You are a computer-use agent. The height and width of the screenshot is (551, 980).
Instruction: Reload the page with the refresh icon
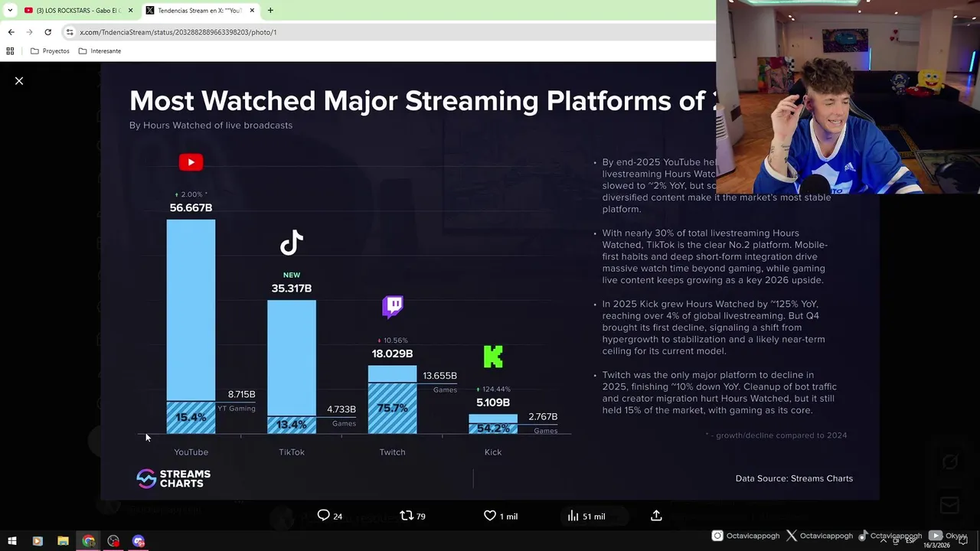coord(47,32)
